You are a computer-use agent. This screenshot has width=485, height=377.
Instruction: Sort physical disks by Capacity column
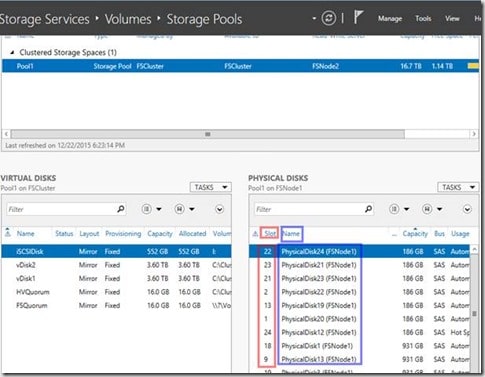pos(415,234)
